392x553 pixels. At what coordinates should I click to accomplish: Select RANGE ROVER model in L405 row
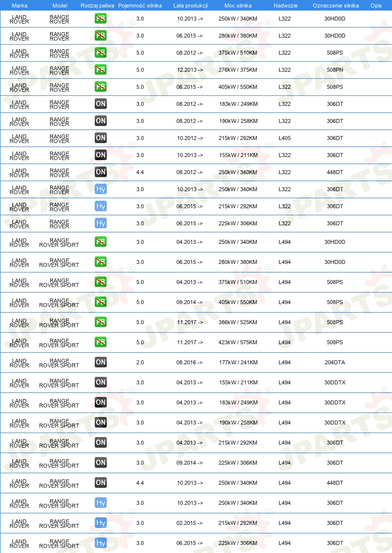coord(60,139)
